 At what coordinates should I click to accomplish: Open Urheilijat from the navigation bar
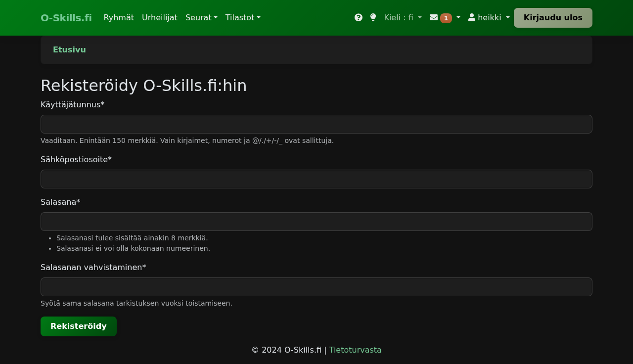pyautogui.click(x=160, y=18)
